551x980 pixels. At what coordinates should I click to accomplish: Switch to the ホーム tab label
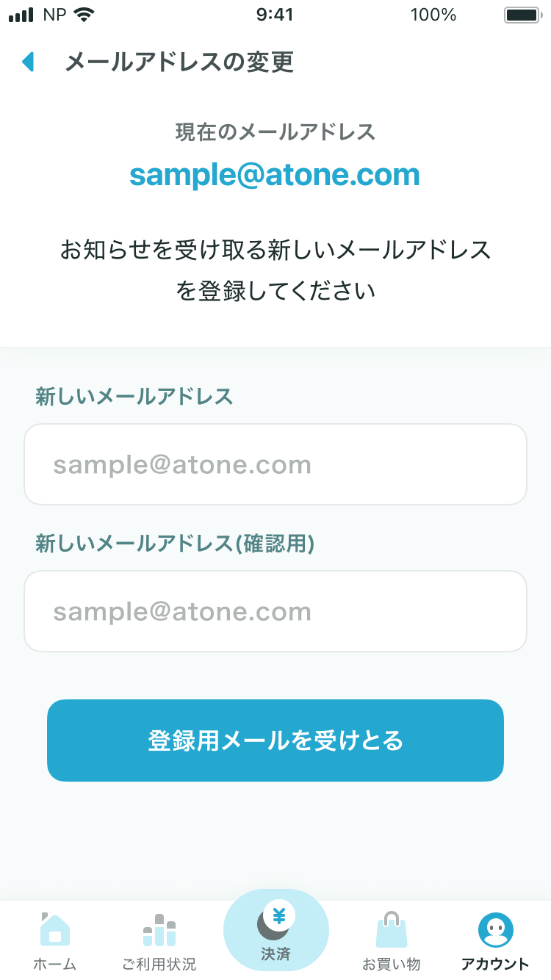(54, 964)
